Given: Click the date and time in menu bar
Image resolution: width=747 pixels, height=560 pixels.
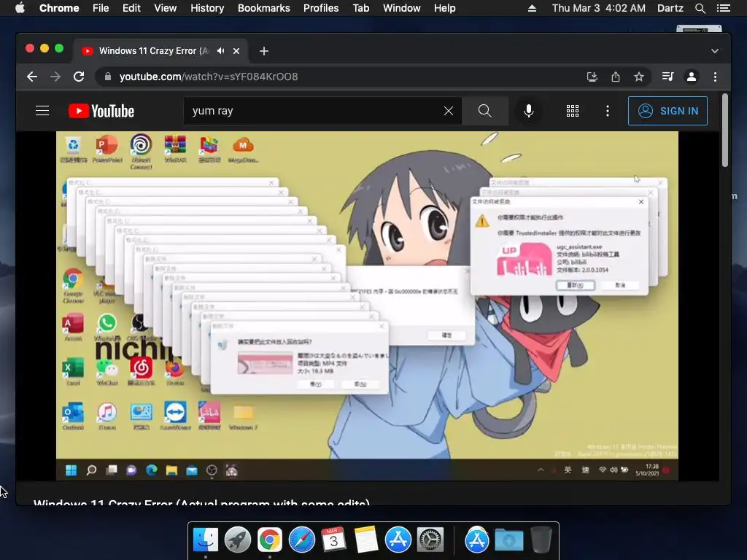Looking at the screenshot, I should pyautogui.click(x=598, y=8).
